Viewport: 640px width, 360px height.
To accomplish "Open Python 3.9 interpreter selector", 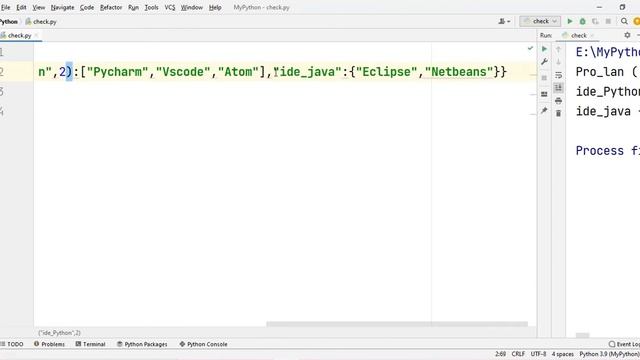I will point(609,354).
